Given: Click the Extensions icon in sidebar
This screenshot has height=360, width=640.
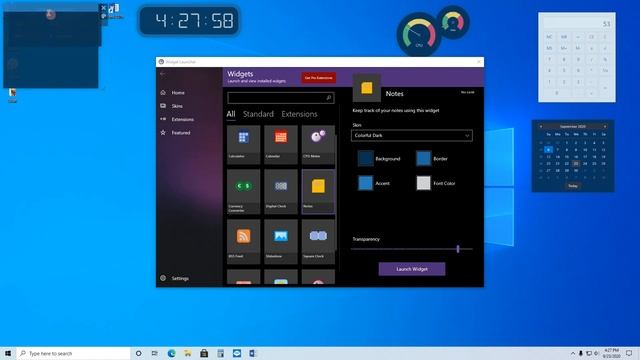Looking at the screenshot, I should click(x=163, y=119).
